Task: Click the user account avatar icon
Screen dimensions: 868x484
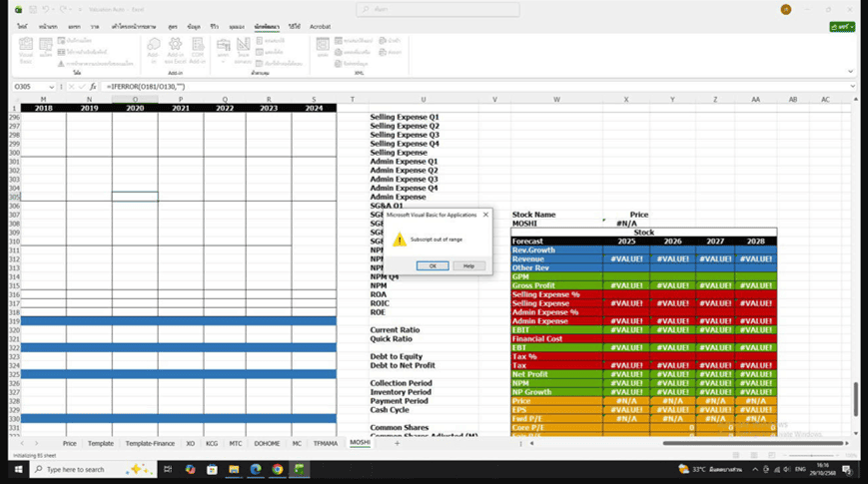Action: [786, 9]
